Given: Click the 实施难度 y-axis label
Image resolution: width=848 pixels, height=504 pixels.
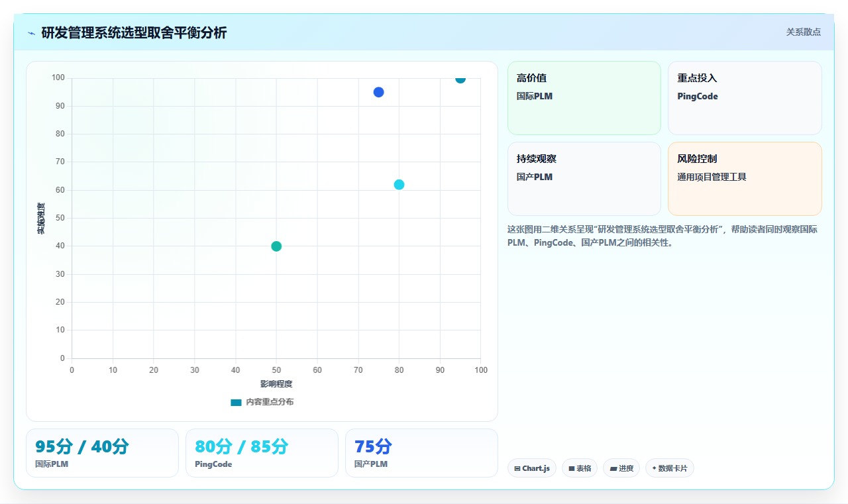Looking at the screenshot, I should [x=41, y=219].
